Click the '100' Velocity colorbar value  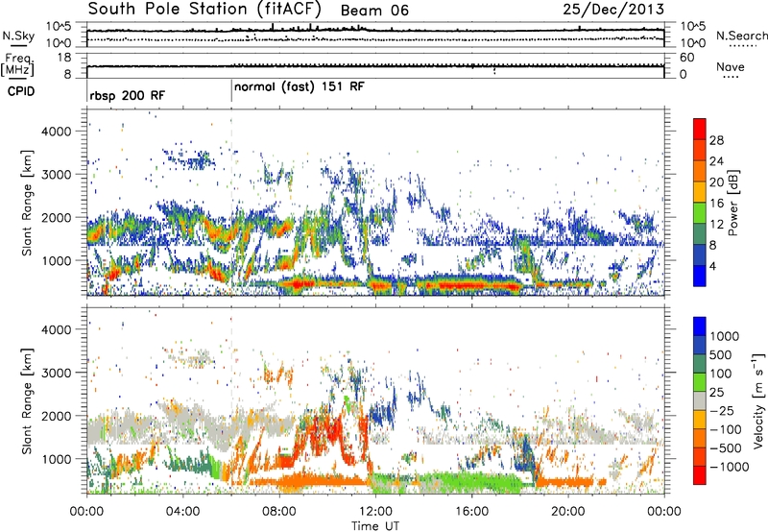tap(720, 374)
